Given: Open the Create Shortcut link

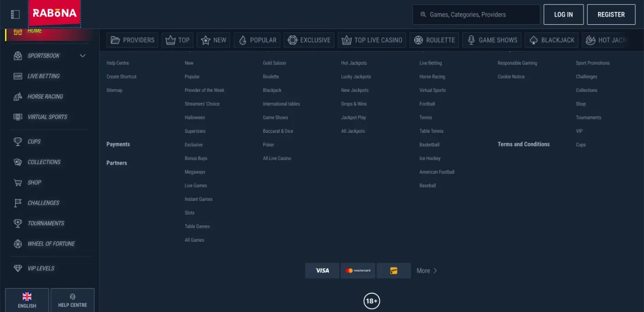Looking at the screenshot, I should coord(121,77).
